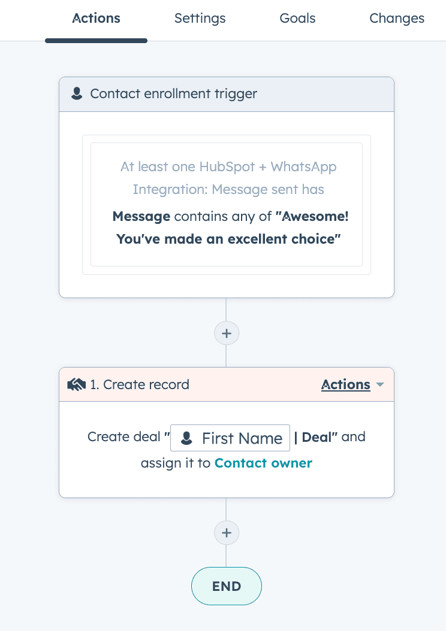
Task: Add action with plus button above END
Action: click(227, 533)
